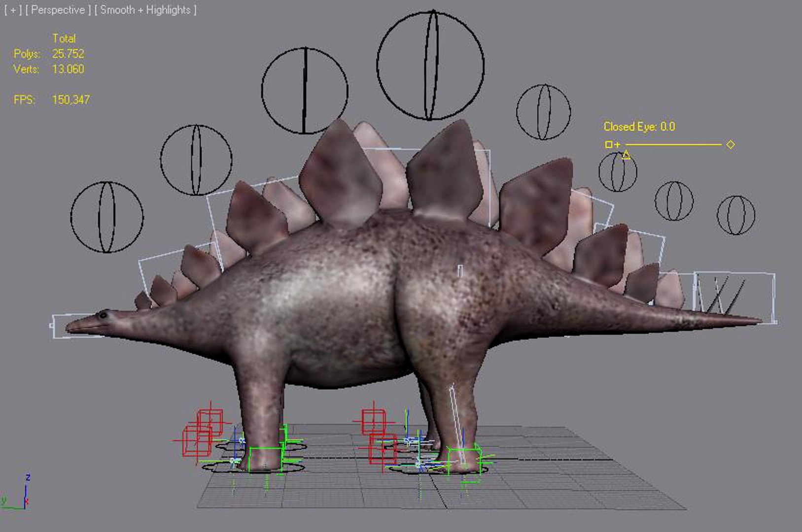Select the circle control nearest the head
The image size is (802, 532).
pos(107,217)
